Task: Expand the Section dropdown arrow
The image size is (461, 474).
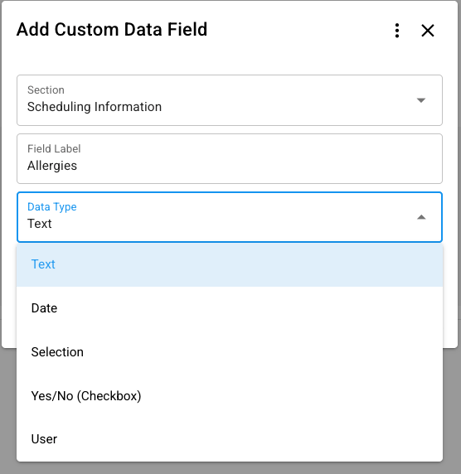Action: pyautogui.click(x=421, y=100)
